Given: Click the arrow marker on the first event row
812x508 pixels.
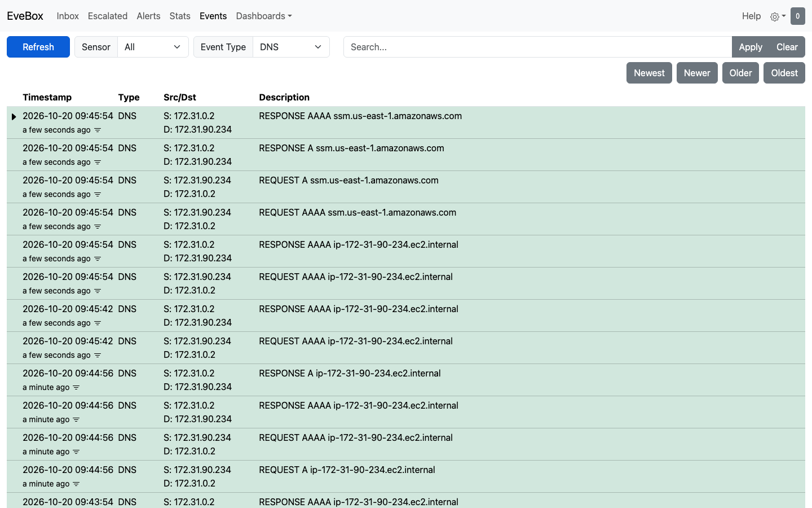Looking at the screenshot, I should click(14, 116).
